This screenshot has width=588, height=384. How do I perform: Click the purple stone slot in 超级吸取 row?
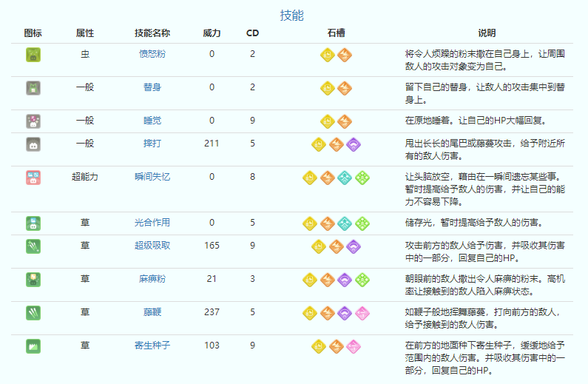pos(354,246)
